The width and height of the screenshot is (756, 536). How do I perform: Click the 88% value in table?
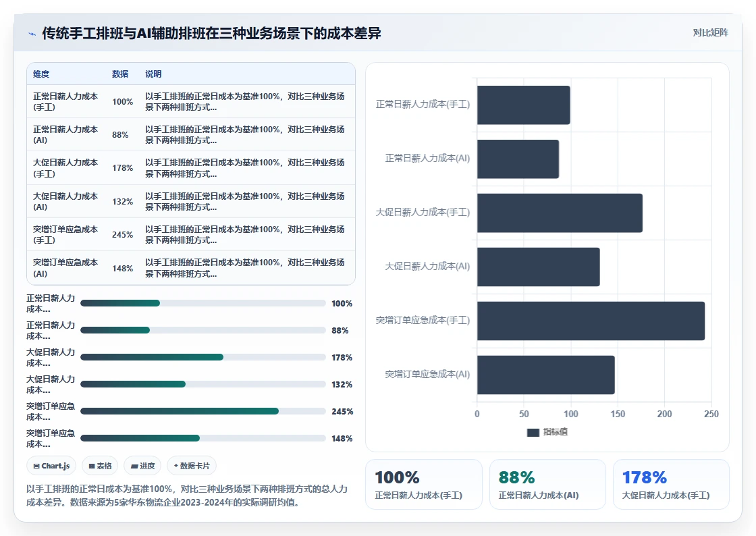click(120, 135)
